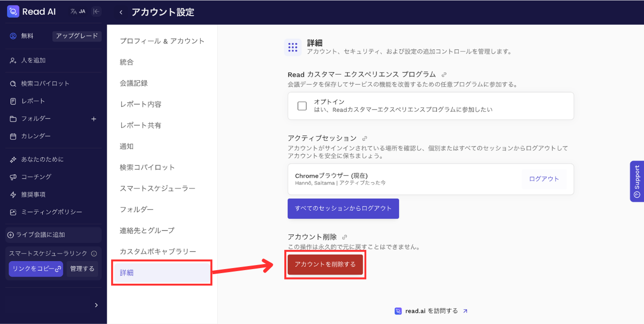Viewport: 644px width, 324px height.
Task: Click the link icon beside アクティブセッション
Action: tap(365, 139)
